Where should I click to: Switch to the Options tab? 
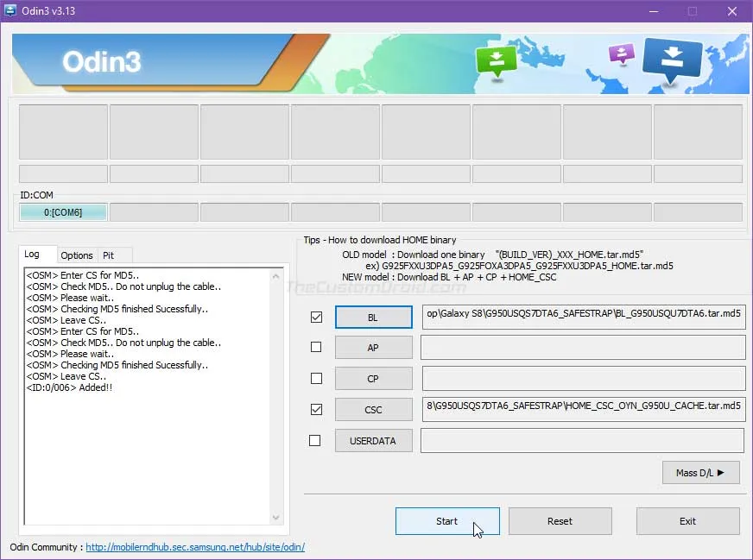click(77, 255)
